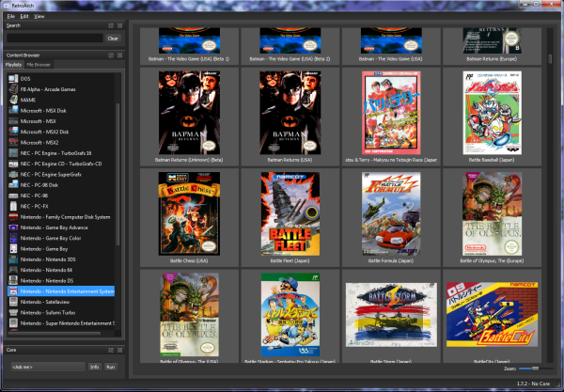Select Batsu & Terry Japan cover art
The image size is (564, 392).
click(391, 113)
